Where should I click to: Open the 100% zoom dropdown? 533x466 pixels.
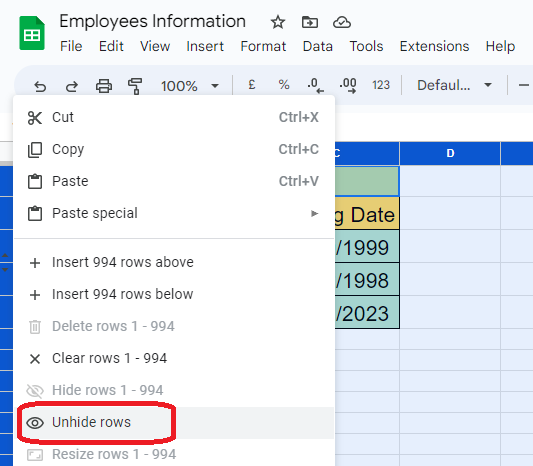(189, 86)
